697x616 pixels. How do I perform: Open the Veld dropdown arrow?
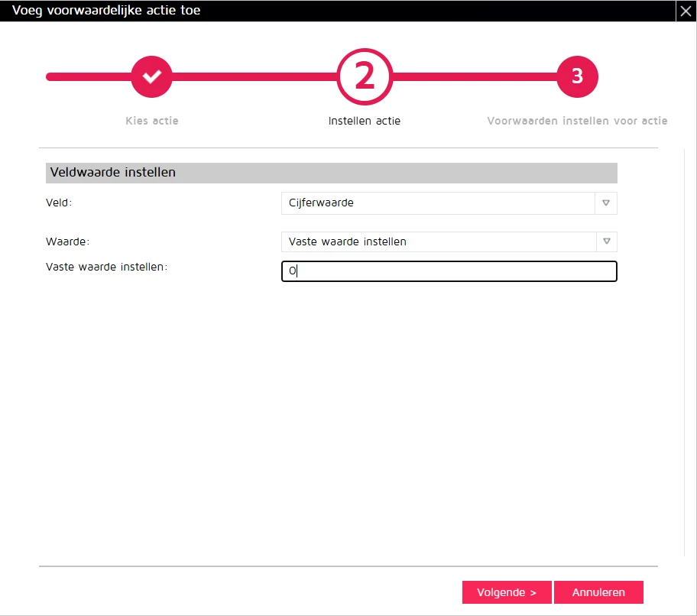[606, 203]
